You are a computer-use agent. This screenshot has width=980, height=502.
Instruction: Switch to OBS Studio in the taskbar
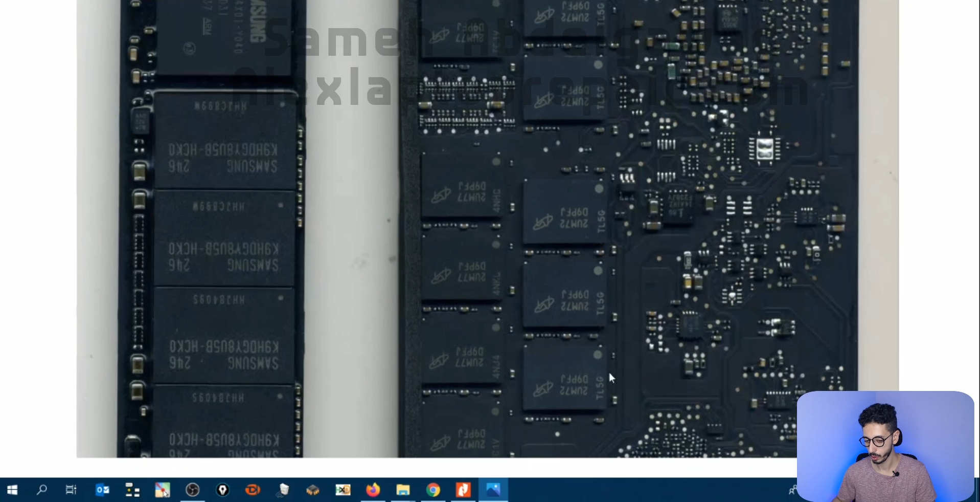click(x=192, y=490)
